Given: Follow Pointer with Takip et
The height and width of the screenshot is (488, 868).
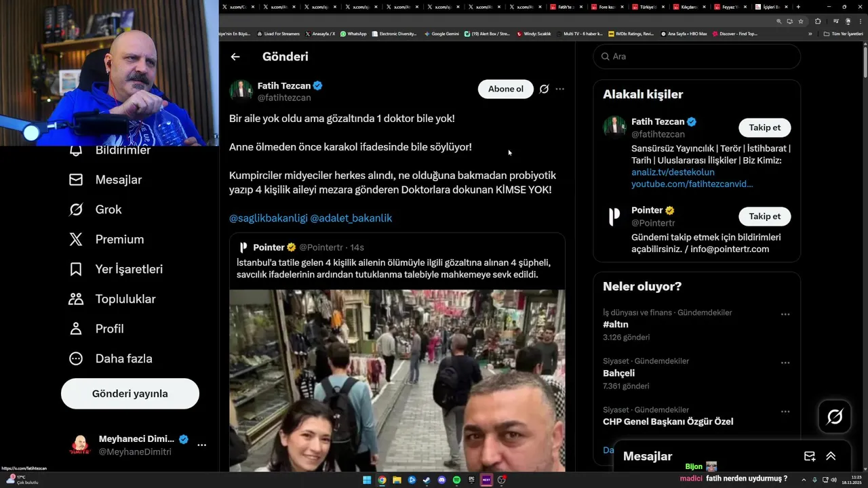Looking at the screenshot, I should (x=765, y=216).
